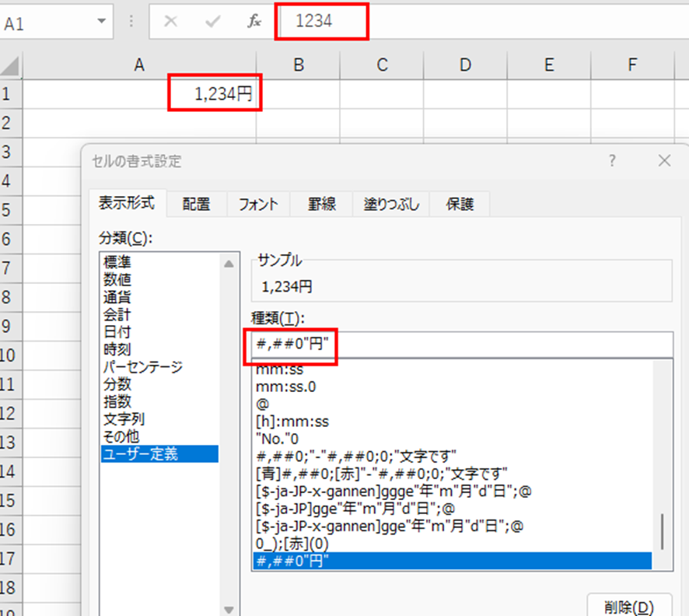Image resolution: width=689 pixels, height=616 pixels.
Task: Click the enter checkmark icon in formula bar
Action: click(212, 22)
